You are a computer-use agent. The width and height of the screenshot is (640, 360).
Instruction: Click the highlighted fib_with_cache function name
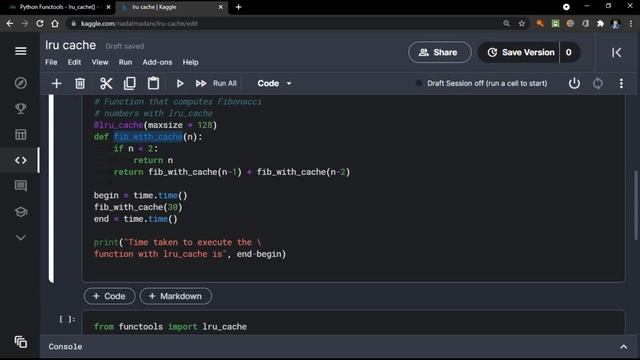(148, 137)
